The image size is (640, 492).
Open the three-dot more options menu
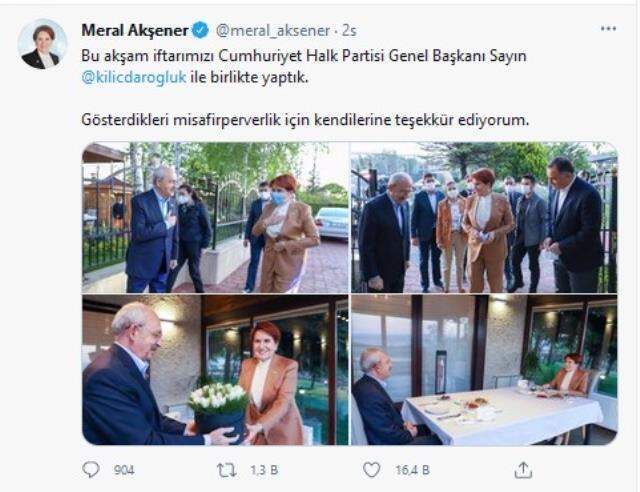[608, 29]
